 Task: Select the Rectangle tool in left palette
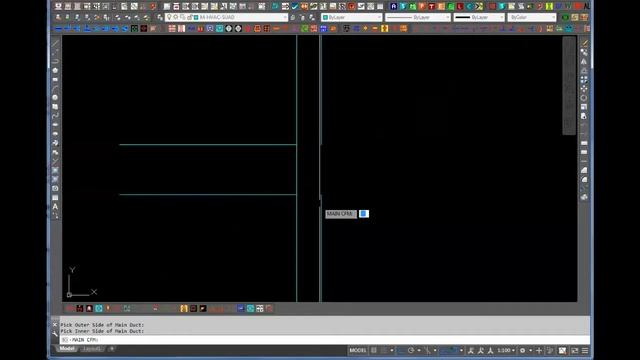[55, 79]
